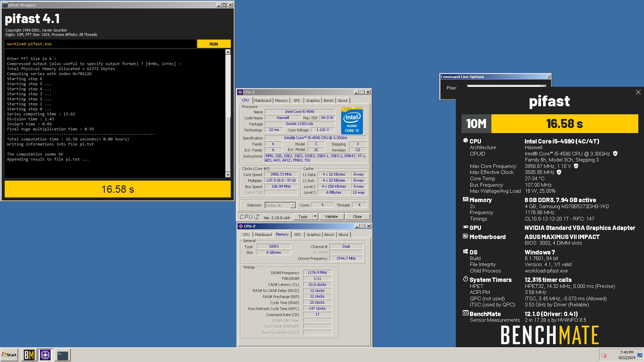Open Graphics tab in upper CPU-Z window
644x362 pixels.
(x=313, y=101)
